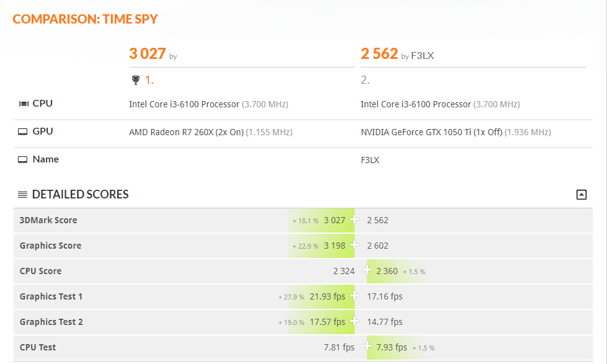Screen dimensions: 607x364
Task: Collapse the Detailed Scores section
Action: (581, 194)
